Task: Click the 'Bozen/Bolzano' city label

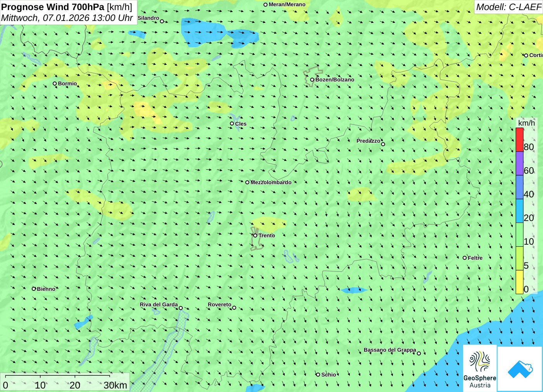Action: pyautogui.click(x=335, y=79)
